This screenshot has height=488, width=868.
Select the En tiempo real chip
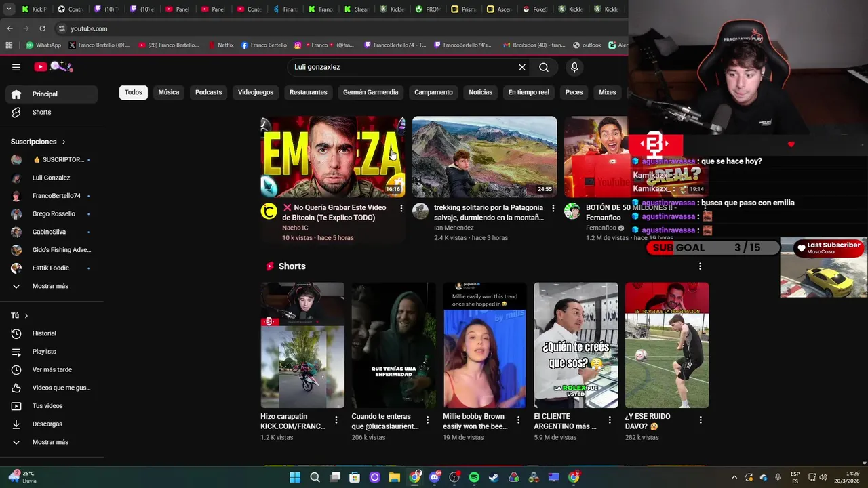pyautogui.click(x=529, y=92)
